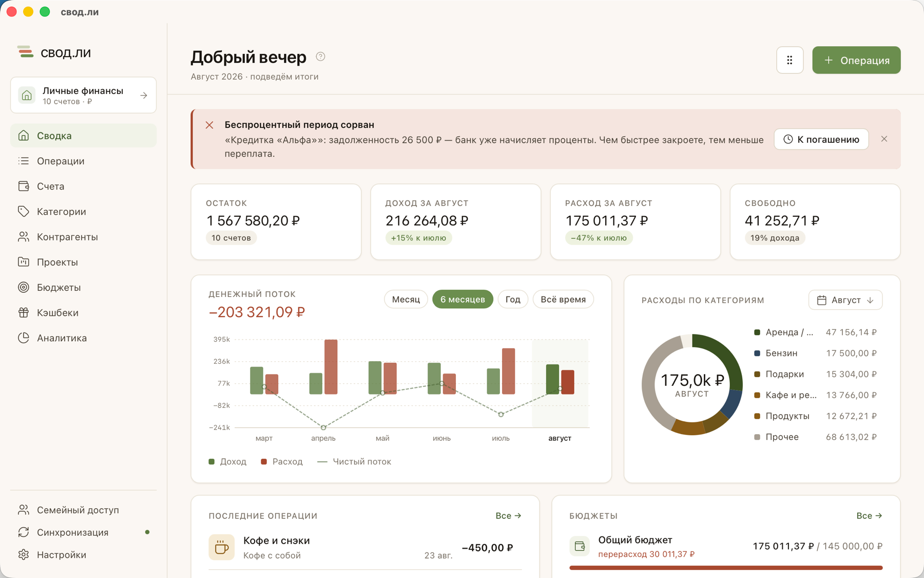Click the gray Прочее color swatch
The image size is (924, 578).
[x=757, y=437]
